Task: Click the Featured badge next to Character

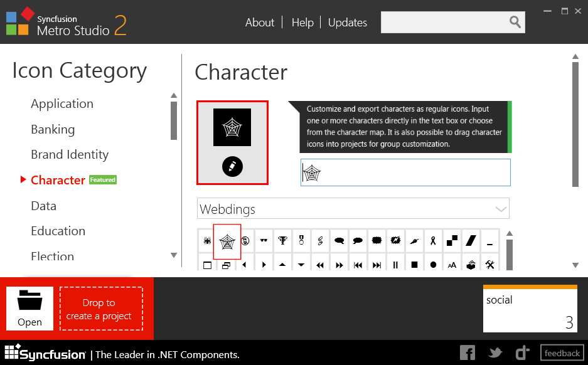Action: (103, 180)
